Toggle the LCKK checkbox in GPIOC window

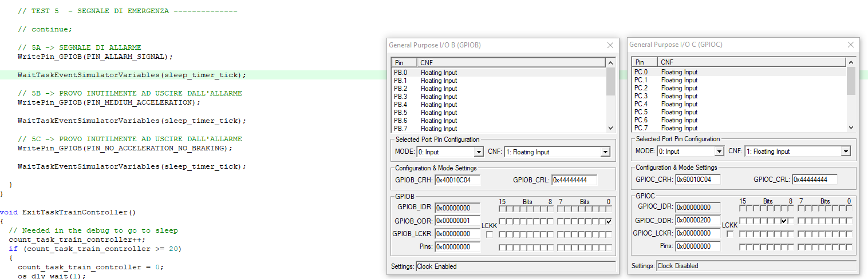coord(730,234)
